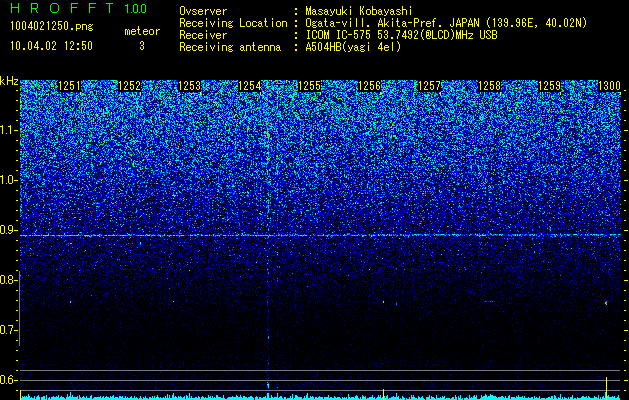Click the 1253 time marker
This screenshot has height=400, width=629.
click(x=189, y=86)
